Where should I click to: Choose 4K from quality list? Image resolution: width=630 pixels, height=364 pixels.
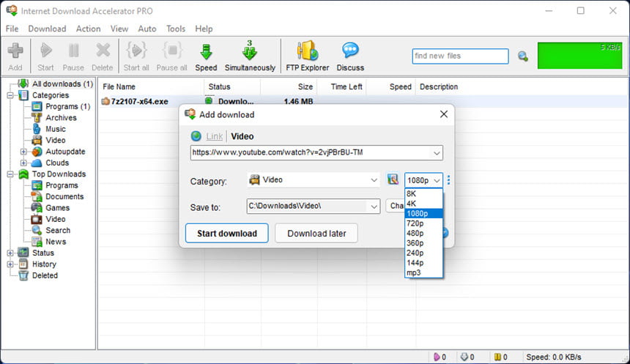tap(423, 204)
